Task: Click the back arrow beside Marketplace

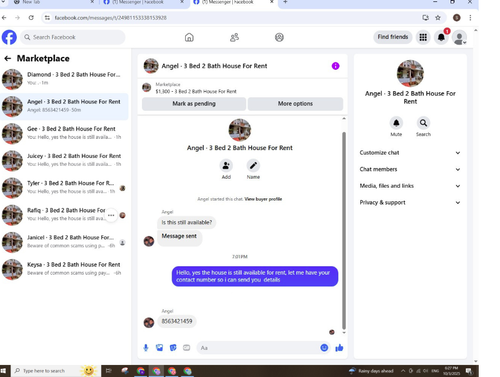Action: pos(8,59)
